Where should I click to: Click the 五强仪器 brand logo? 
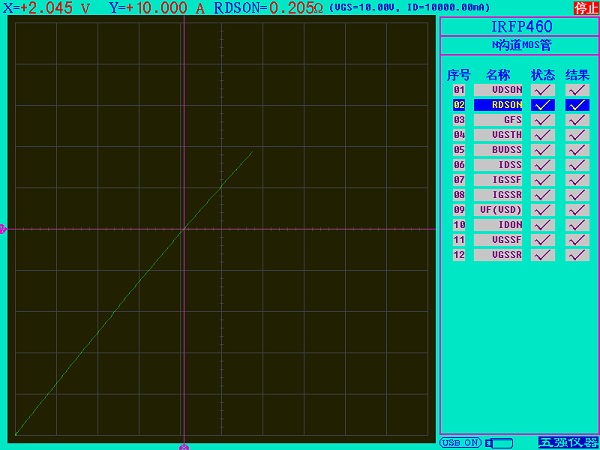click(568, 442)
